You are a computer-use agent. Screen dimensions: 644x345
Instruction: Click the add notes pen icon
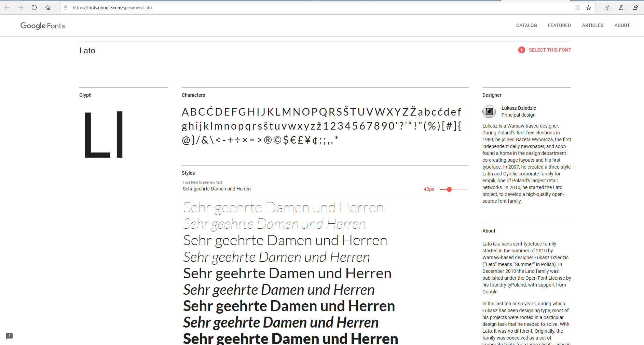point(622,8)
